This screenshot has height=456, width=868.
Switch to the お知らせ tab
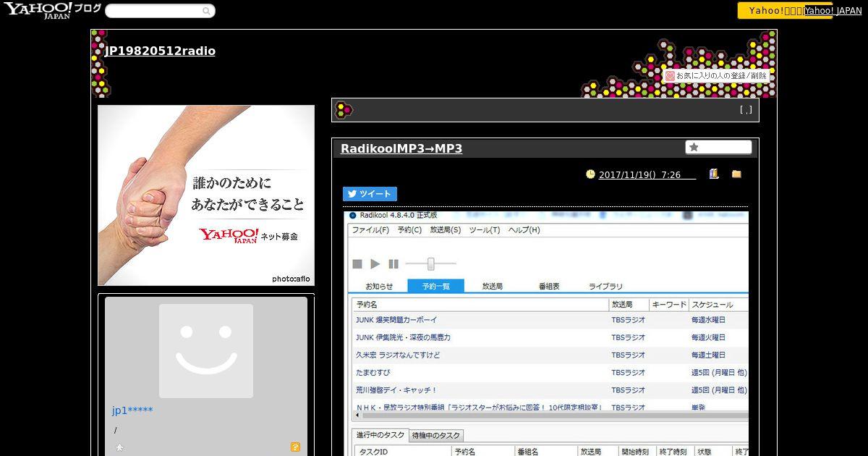379,286
